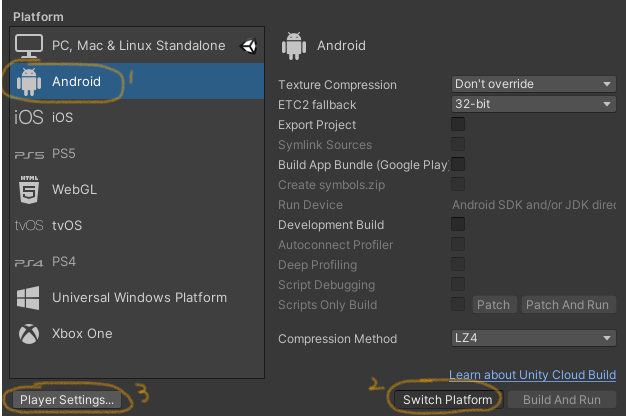Click the Android icon in the settings header
This screenshot has width=626, height=416.
pos(294,46)
